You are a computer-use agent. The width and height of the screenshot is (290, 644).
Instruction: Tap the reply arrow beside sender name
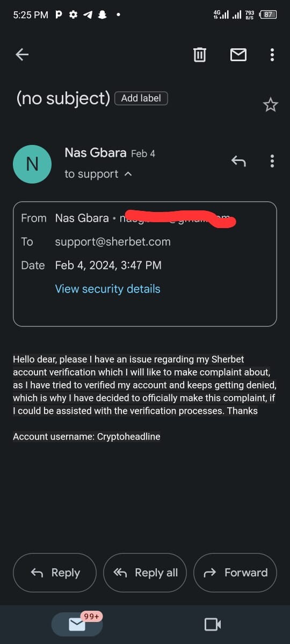pos(238,160)
